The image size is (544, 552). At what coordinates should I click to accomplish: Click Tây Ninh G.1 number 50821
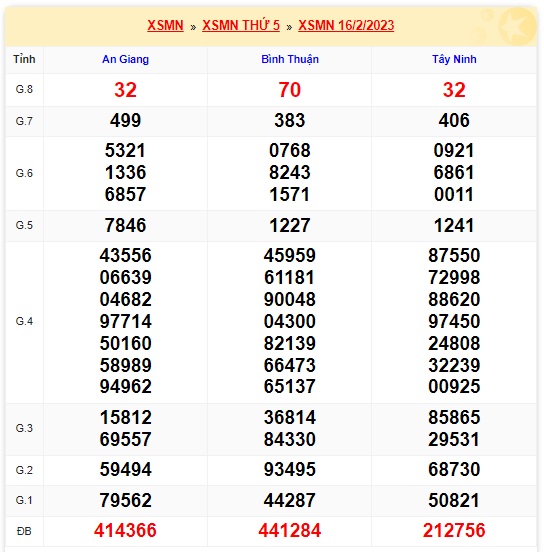[454, 500]
